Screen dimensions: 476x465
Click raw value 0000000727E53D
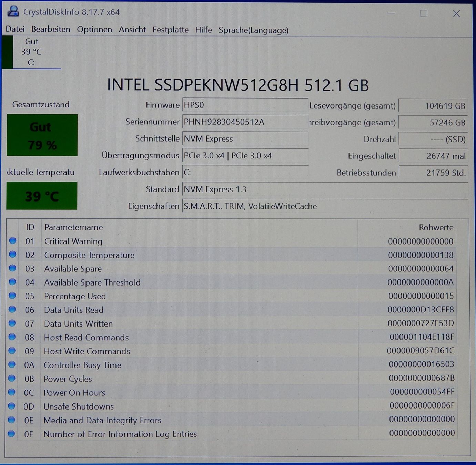(x=421, y=323)
